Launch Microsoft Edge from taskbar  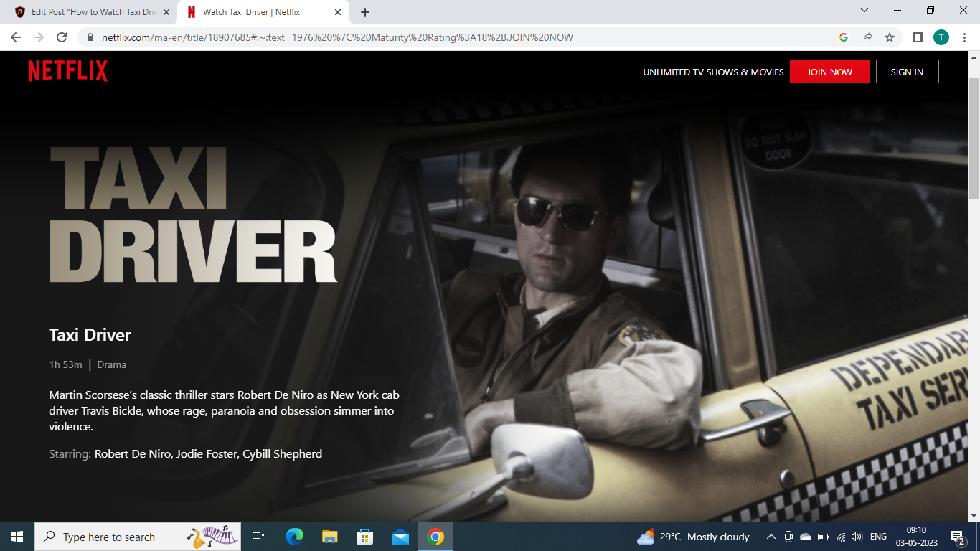[295, 537]
